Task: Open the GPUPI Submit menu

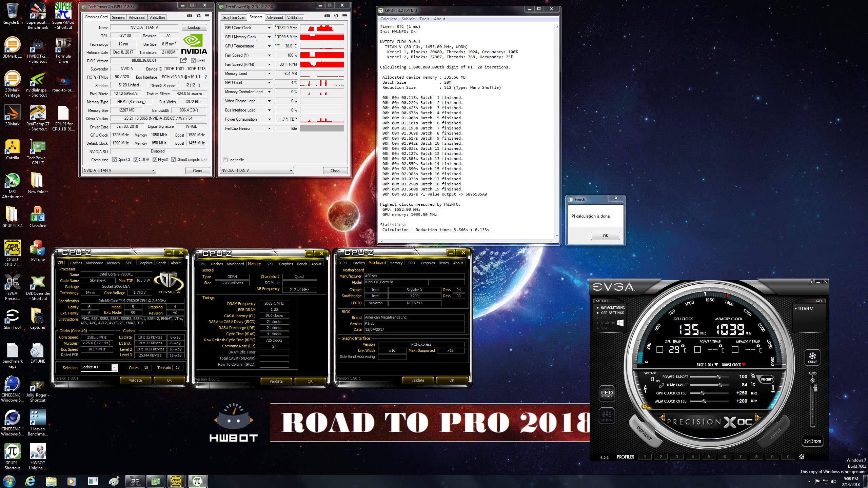Action: [x=408, y=19]
